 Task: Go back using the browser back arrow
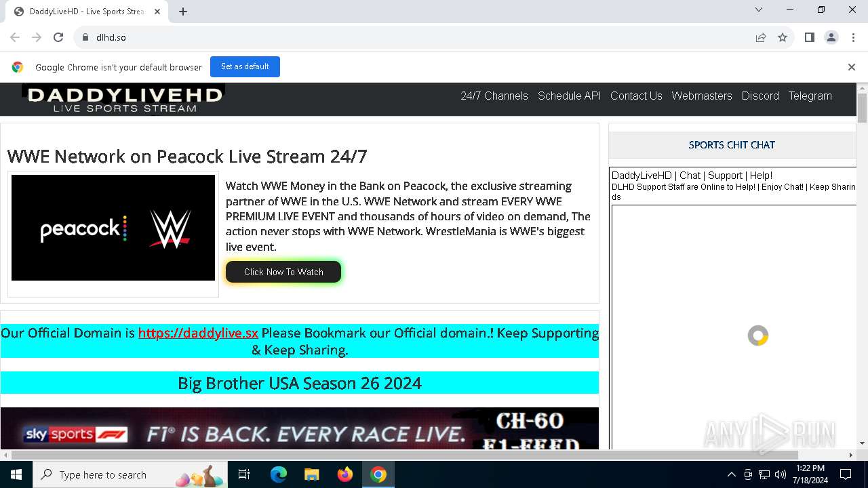click(15, 37)
